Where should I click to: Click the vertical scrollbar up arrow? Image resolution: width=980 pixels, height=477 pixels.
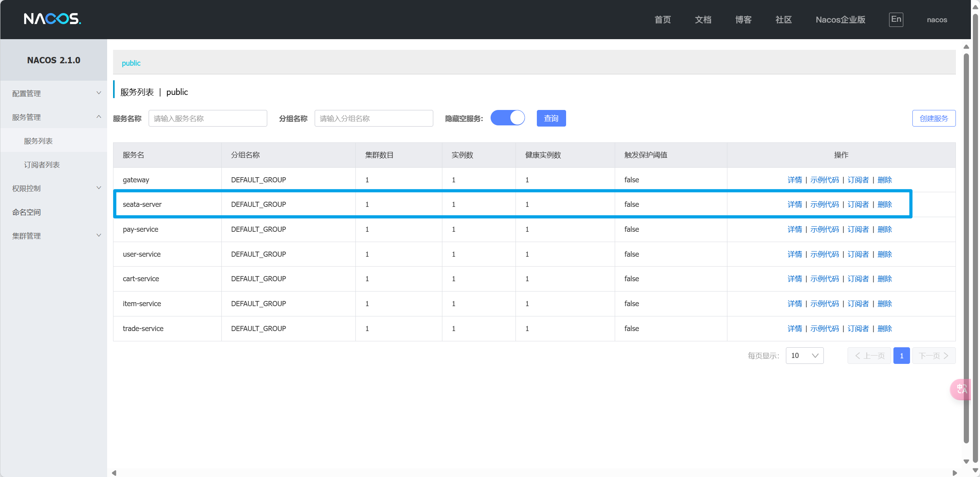pyautogui.click(x=966, y=47)
